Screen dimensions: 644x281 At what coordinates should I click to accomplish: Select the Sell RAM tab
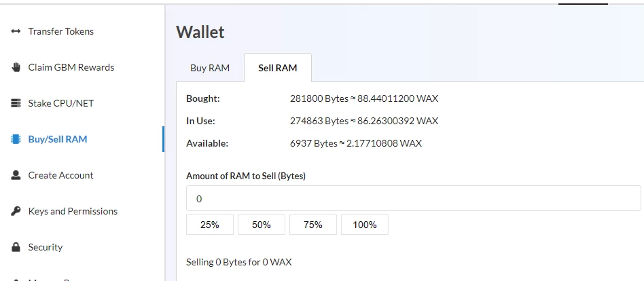[278, 68]
